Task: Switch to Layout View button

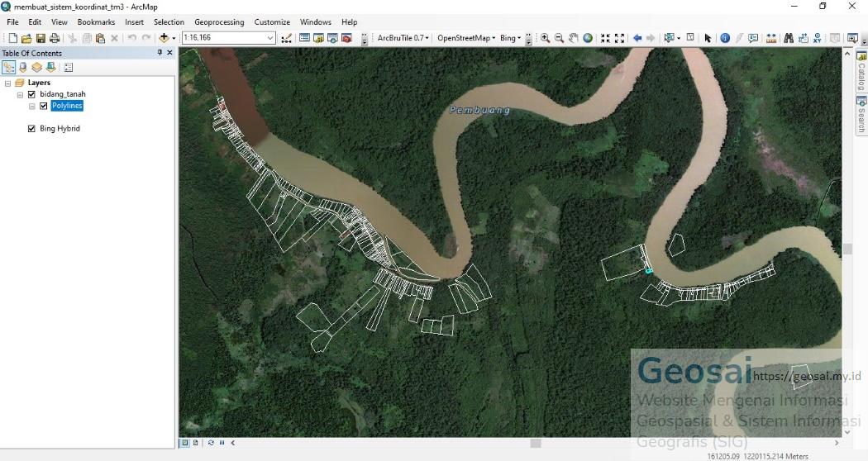Action: (x=195, y=443)
